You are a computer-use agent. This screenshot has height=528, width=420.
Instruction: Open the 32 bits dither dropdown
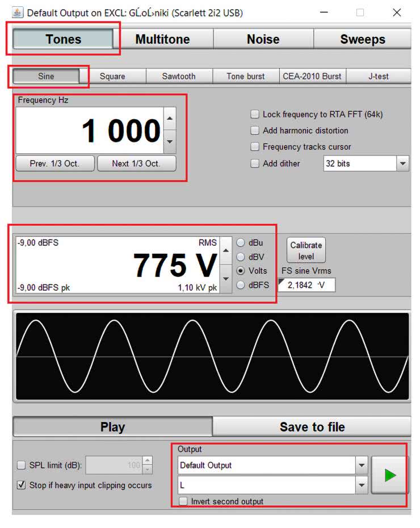[402, 164]
